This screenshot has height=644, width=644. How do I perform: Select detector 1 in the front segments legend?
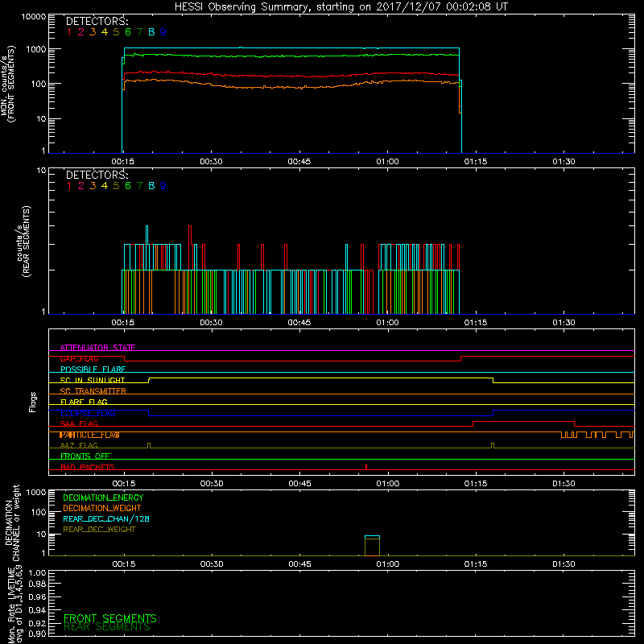tap(69, 32)
